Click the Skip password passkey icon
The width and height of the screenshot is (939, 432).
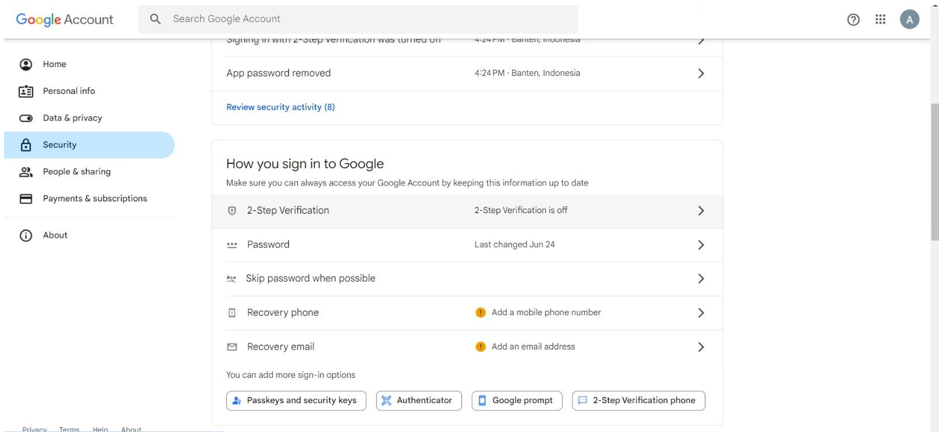[x=232, y=279]
